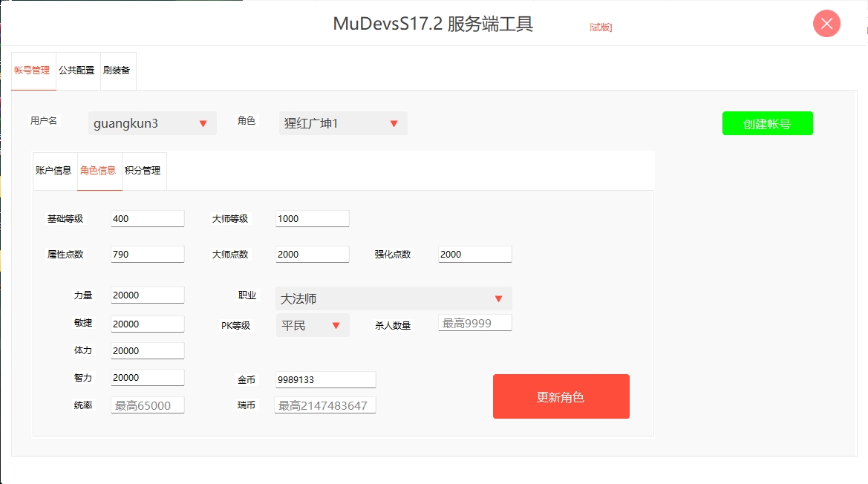Focus the 大师等级 input box

[312, 219]
